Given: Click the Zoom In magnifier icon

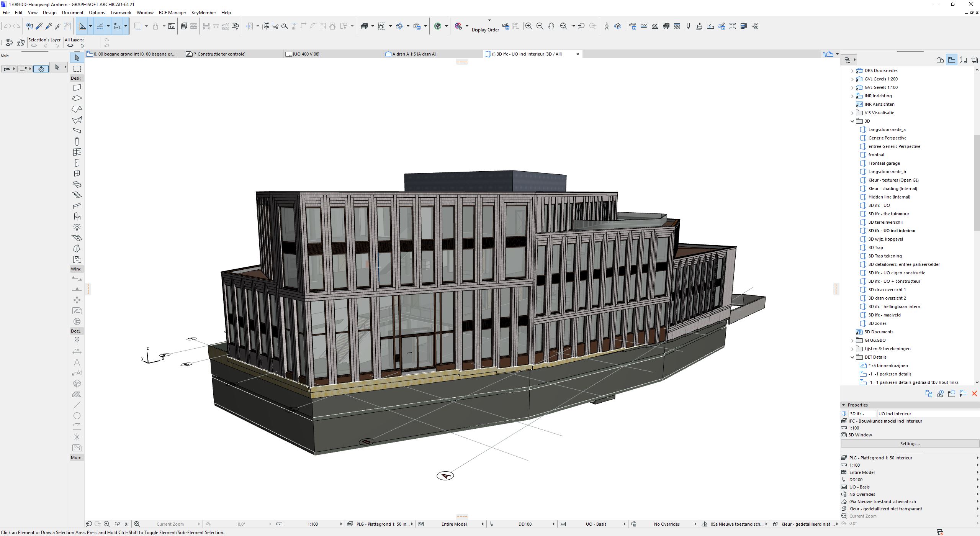Looking at the screenshot, I should pyautogui.click(x=528, y=26).
